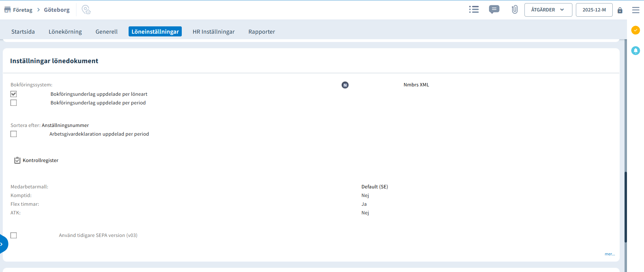Switch to the Lönekörning tab
Image resolution: width=644 pixels, height=272 pixels.
pos(65,32)
